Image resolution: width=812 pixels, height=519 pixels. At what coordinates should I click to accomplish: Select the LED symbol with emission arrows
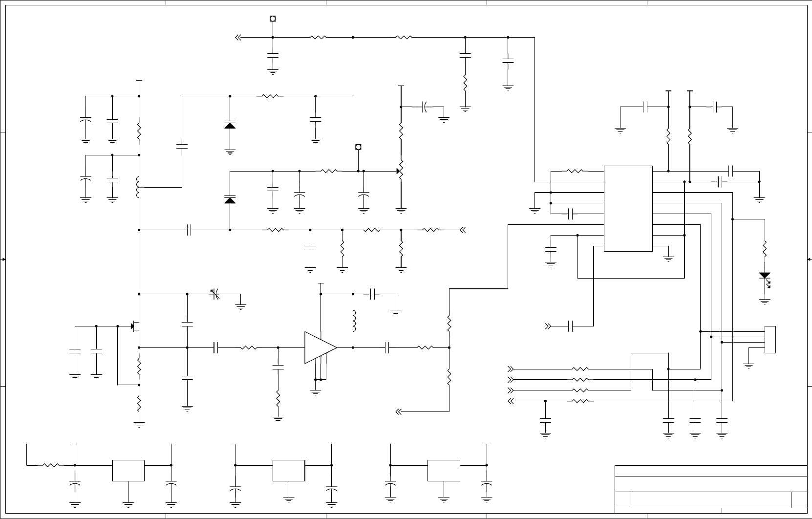pyautogui.click(x=766, y=280)
